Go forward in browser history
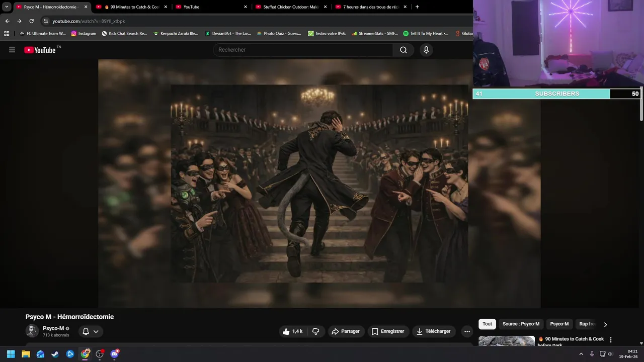Image resolution: width=644 pixels, height=362 pixels. pos(19,21)
